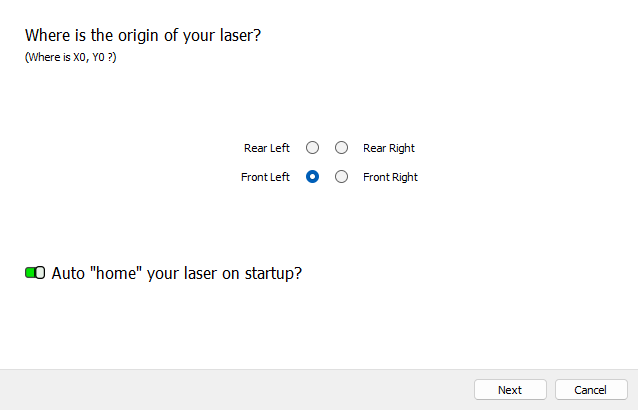Select the Front Left radio button
Image resolution: width=638 pixels, height=410 pixels.
pyautogui.click(x=313, y=177)
